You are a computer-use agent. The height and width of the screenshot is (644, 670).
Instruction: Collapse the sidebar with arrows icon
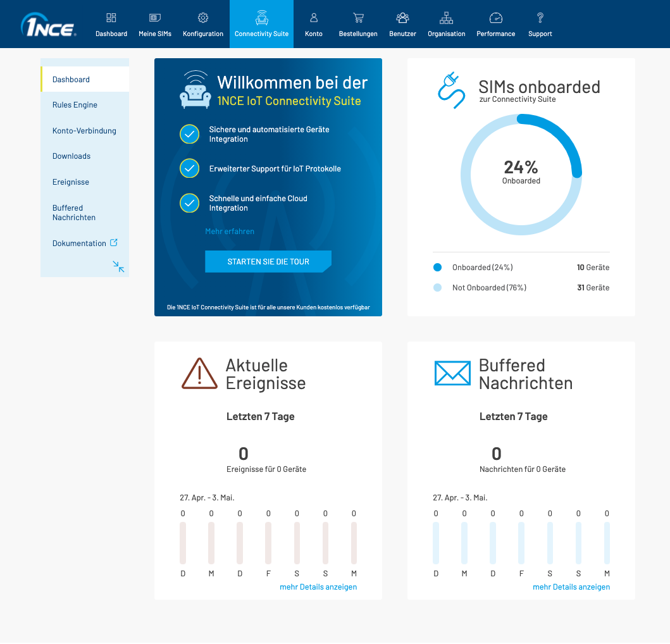tap(118, 267)
